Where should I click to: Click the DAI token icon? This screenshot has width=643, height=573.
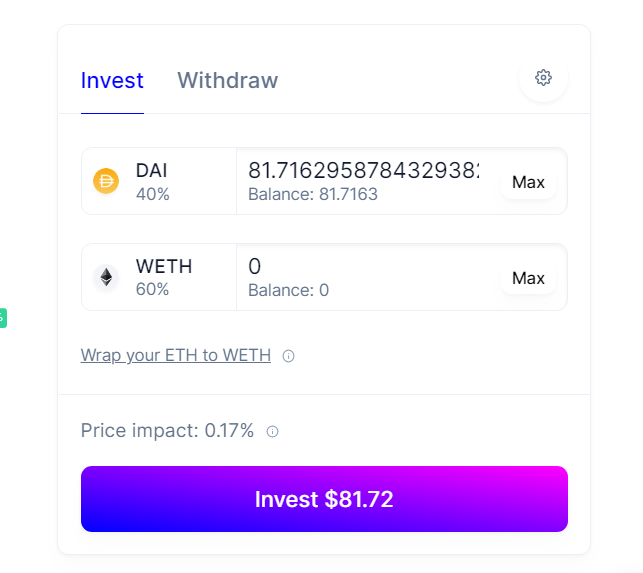point(106,181)
